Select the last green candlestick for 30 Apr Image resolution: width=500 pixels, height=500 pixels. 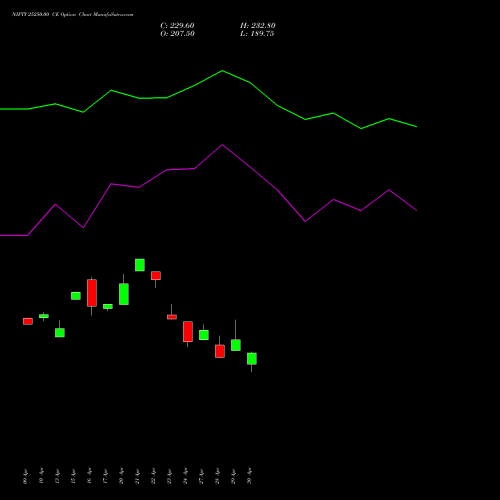(252, 359)
